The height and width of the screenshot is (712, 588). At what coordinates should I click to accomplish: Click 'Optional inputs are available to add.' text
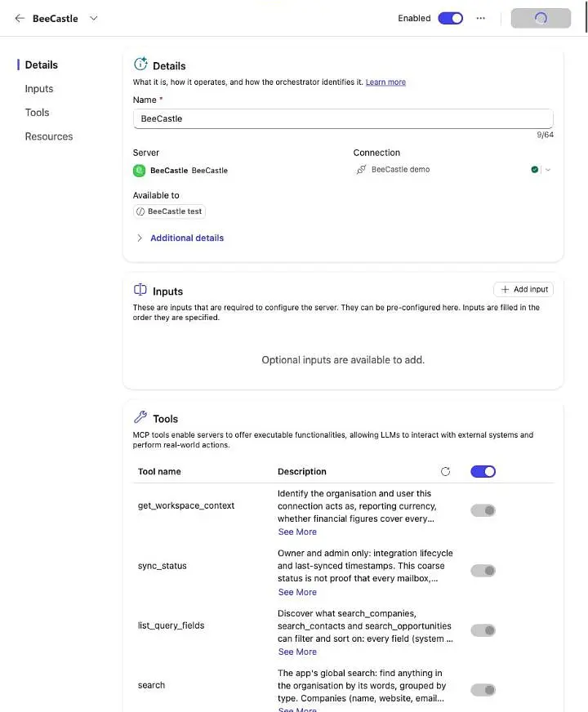(343, 360)
